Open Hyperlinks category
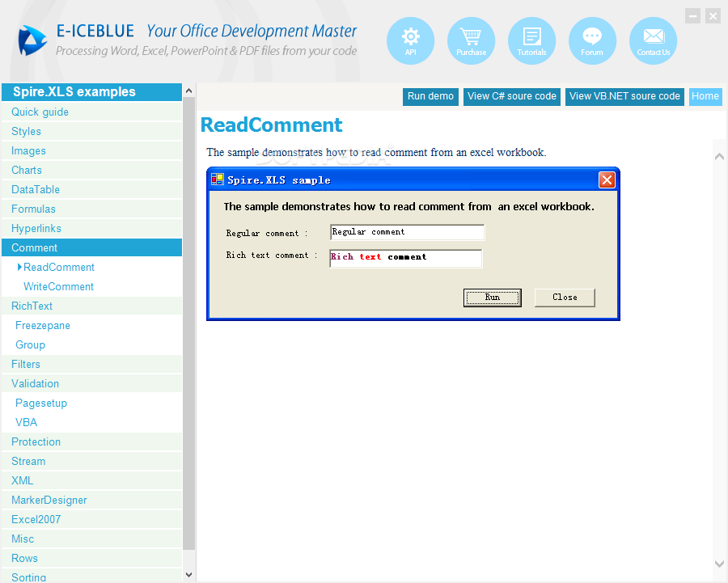728x583 pixels. (92, 228)
